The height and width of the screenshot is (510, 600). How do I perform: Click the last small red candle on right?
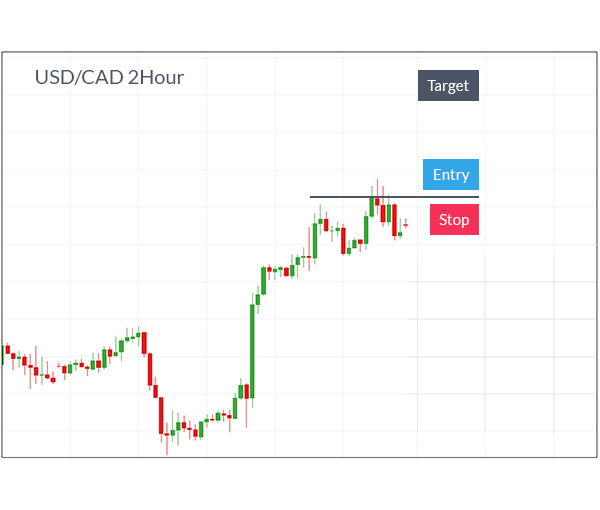(x=406, y=225)
